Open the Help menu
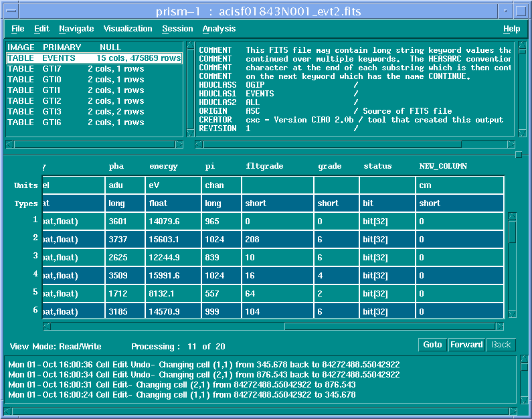The height and width of the screenshot is (419, 532). pyautogui.click(x=511, y=29)
